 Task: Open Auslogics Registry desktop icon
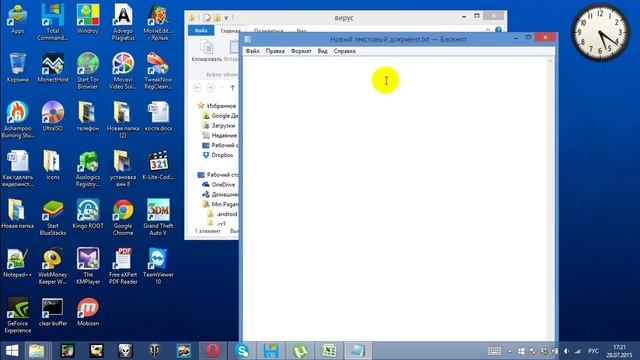pos(88,168)
